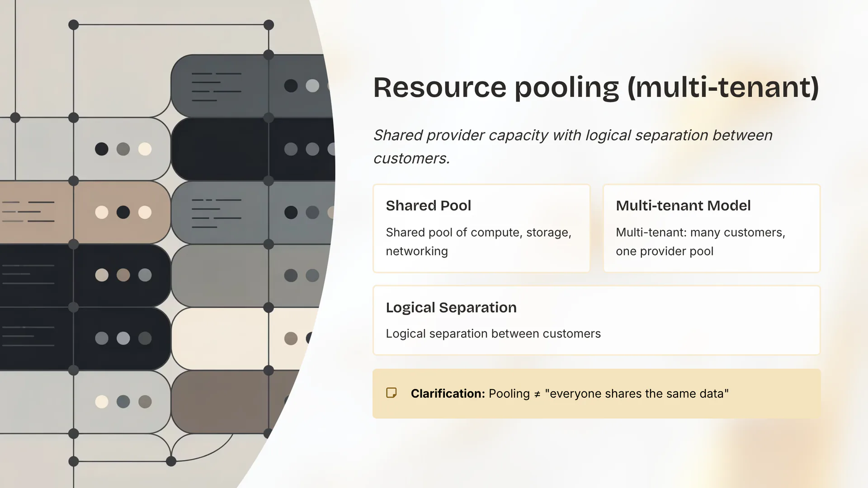Screen dimensions: 868x488
Task: Select the dark server block illustration
Action: pyautogui.click(x=222, y=149)
